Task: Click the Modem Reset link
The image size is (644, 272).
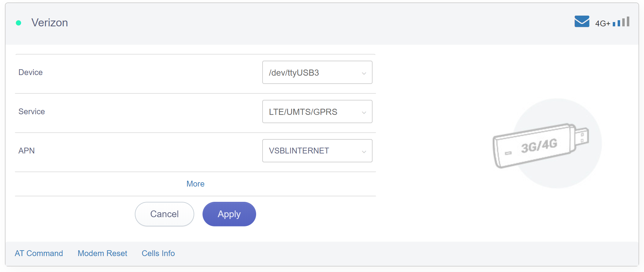Action: pos(102,253)
